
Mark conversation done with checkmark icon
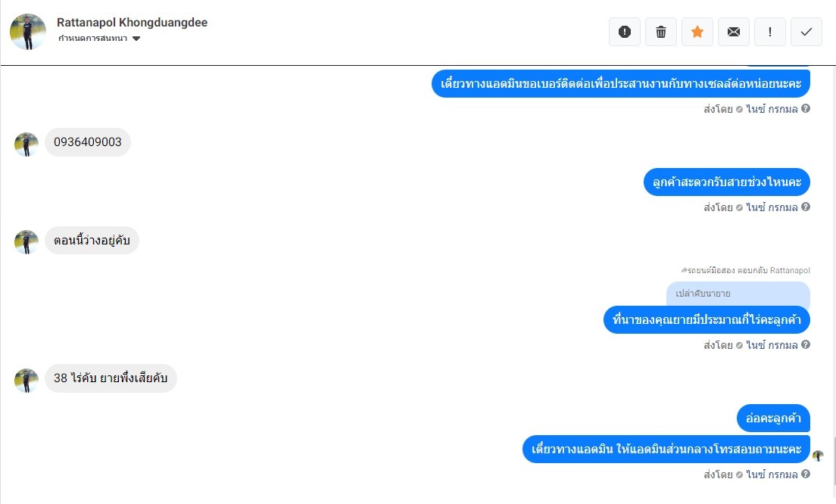click(x=806, y=32)
